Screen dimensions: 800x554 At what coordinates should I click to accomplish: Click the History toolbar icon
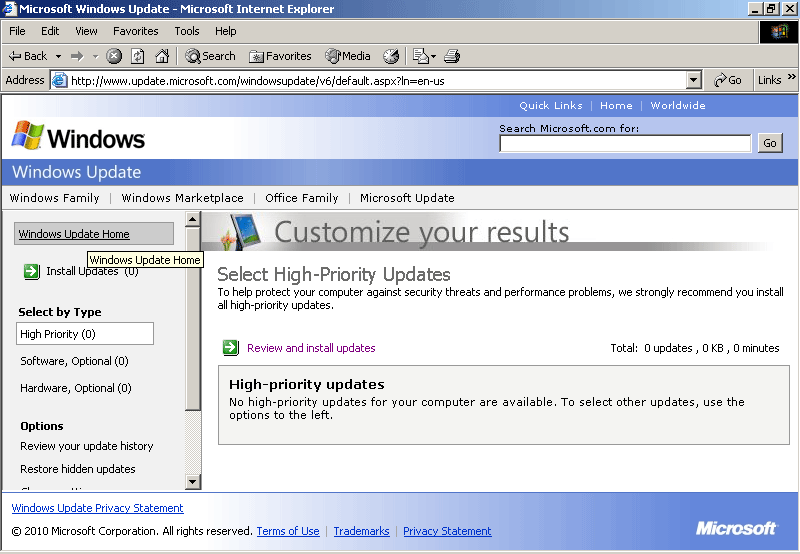pos(391,56)
